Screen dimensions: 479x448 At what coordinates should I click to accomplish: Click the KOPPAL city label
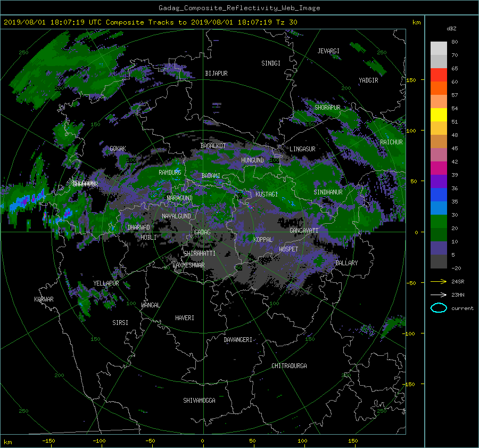(x=263, y=239)
